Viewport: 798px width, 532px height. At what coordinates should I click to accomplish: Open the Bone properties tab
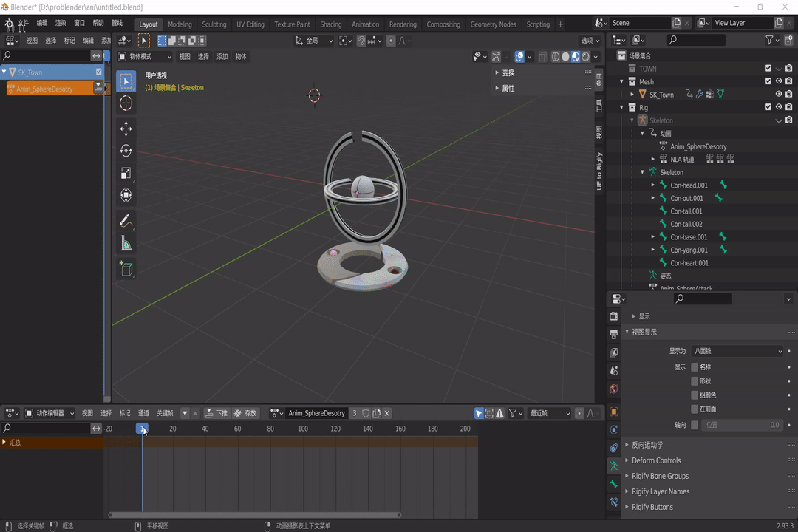[x=614, y=484]
